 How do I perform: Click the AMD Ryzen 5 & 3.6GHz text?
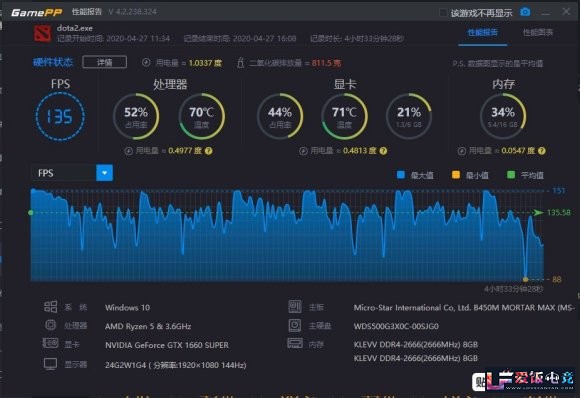tap(148, 326)
